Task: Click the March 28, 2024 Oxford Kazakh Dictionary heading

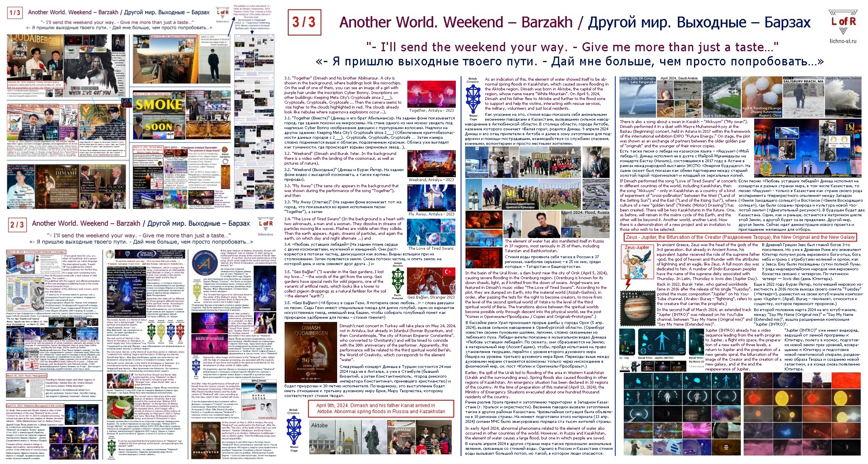Action: click(x=36, y=252)
